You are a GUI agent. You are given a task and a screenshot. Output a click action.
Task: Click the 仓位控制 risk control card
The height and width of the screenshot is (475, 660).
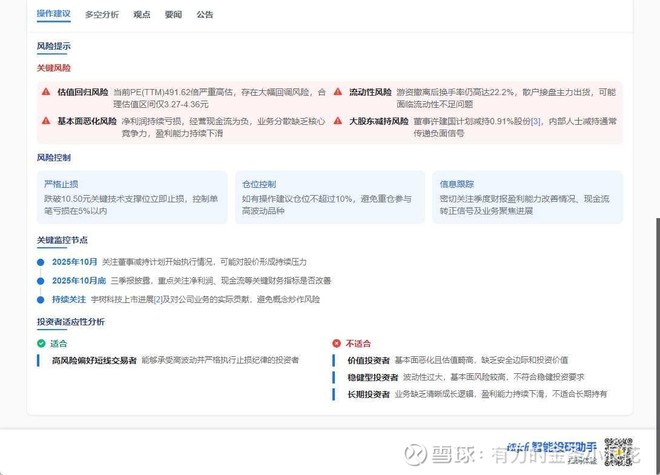[329, 196]
